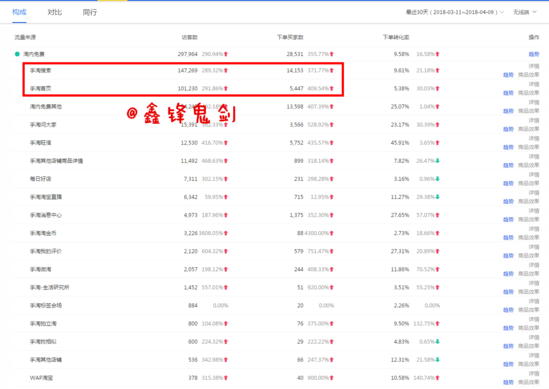
Task: Open 趋势 for the 101,230 visitors row
Action: click(508, 93)
